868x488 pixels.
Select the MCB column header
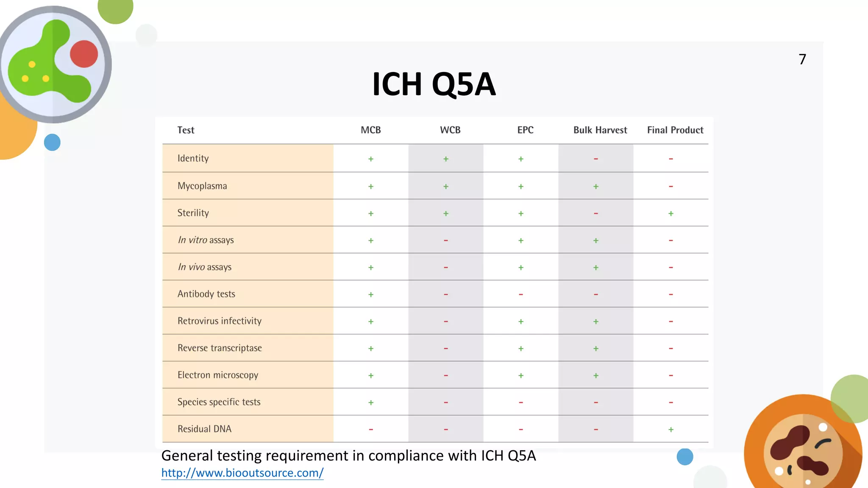[371, 130]
